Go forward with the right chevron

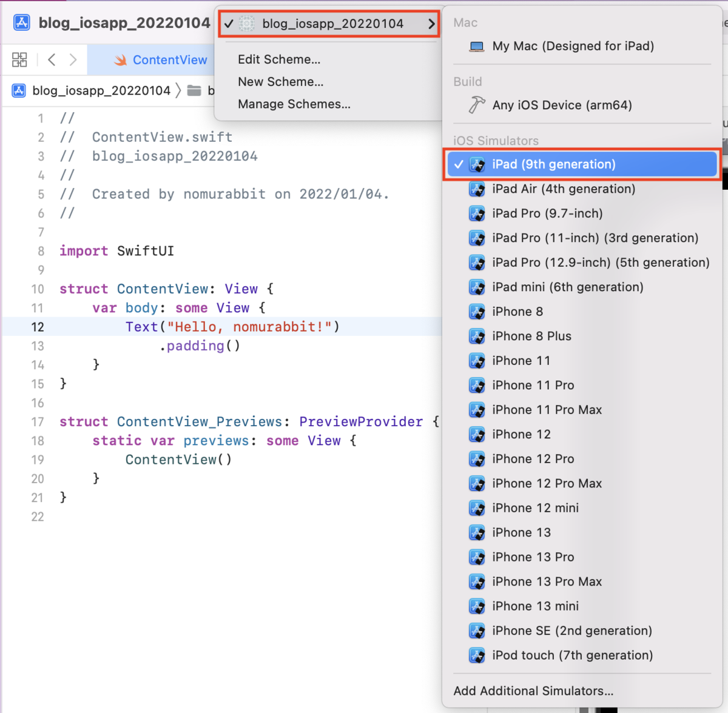pos(73,59)
